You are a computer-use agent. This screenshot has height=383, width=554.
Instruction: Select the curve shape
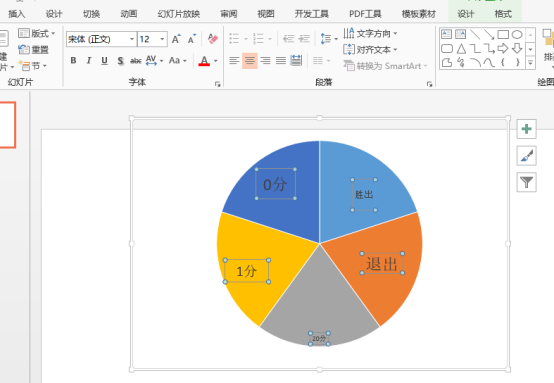[489, 63]
